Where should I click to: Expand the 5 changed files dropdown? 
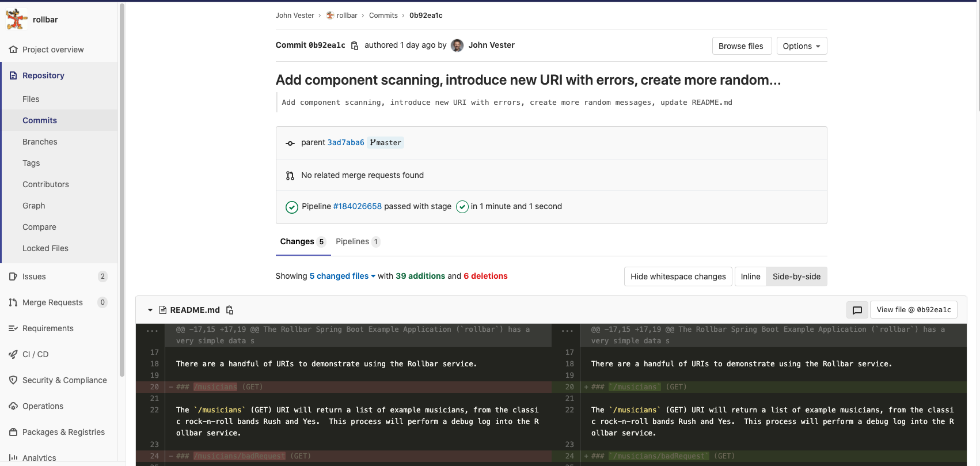tap(342, 276)
